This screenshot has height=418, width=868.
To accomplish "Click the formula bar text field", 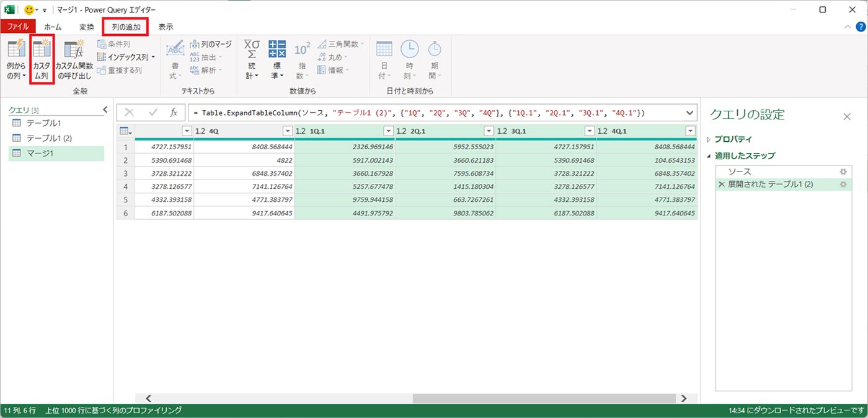I will (435, 112).
